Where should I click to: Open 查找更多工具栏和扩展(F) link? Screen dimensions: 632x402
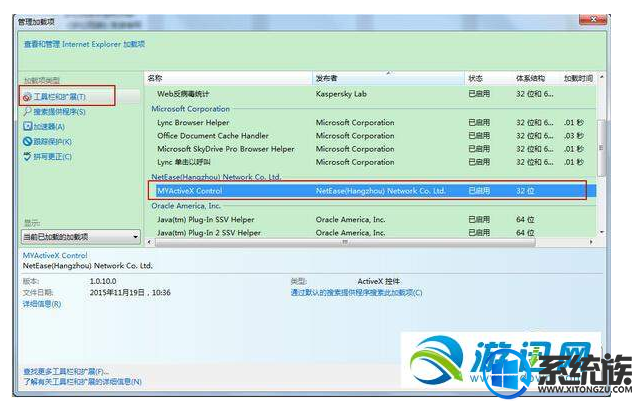pos(66,371)
